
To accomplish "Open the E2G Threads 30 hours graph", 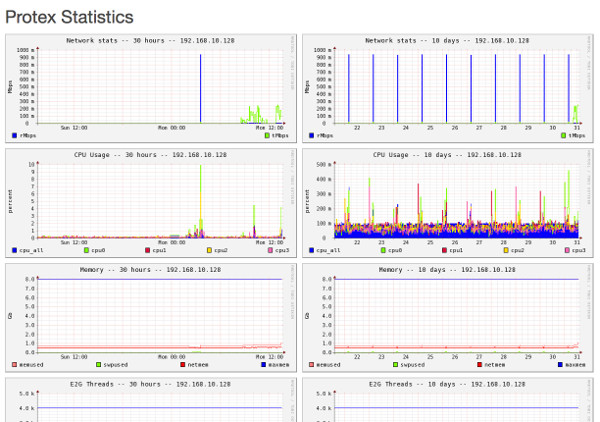I will (x=151, y=400).
